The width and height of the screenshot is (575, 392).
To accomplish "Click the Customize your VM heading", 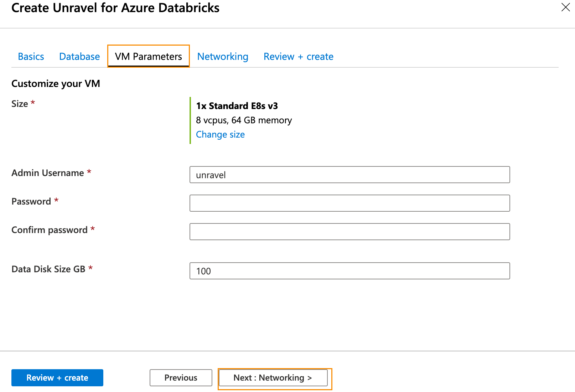I will [56, 83].
